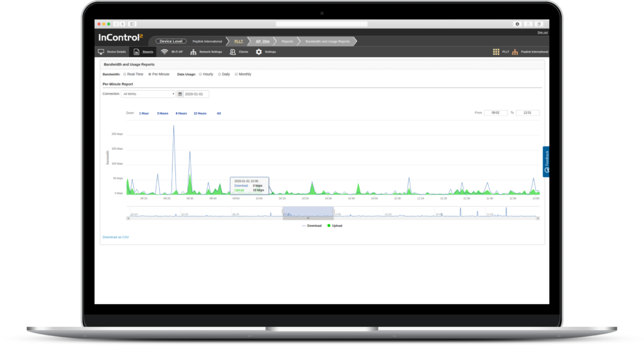The width and height of the screenshot is (644, 345).
Task: Click the browser downloads icon
Action: coord(517,24)
